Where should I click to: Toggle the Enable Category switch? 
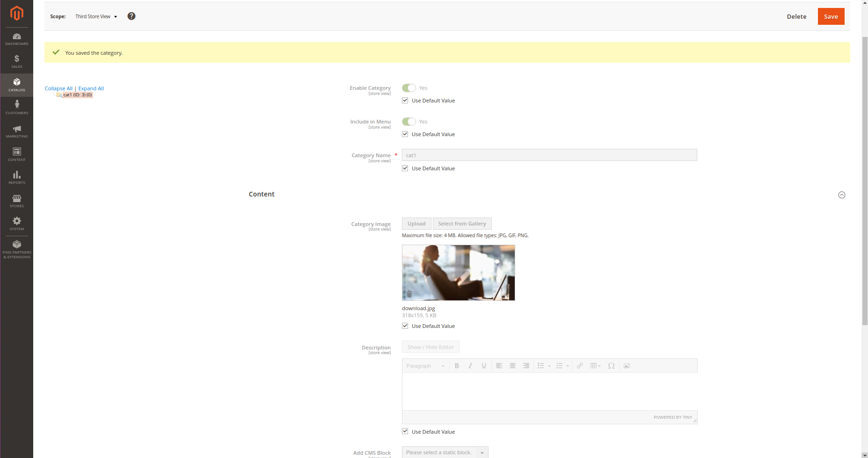pyautogui.click(x=409, y=88)
